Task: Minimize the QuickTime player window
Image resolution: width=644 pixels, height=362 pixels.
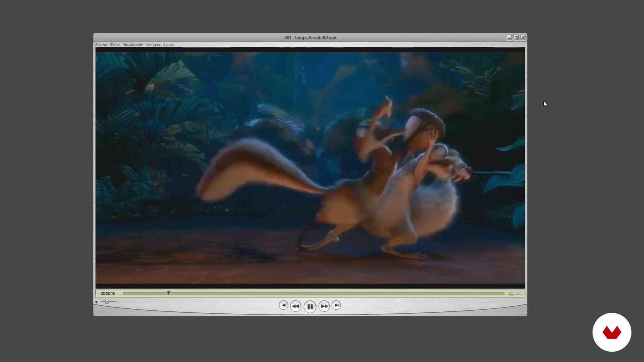Action: pyautogui.click(x=509, y=38)
